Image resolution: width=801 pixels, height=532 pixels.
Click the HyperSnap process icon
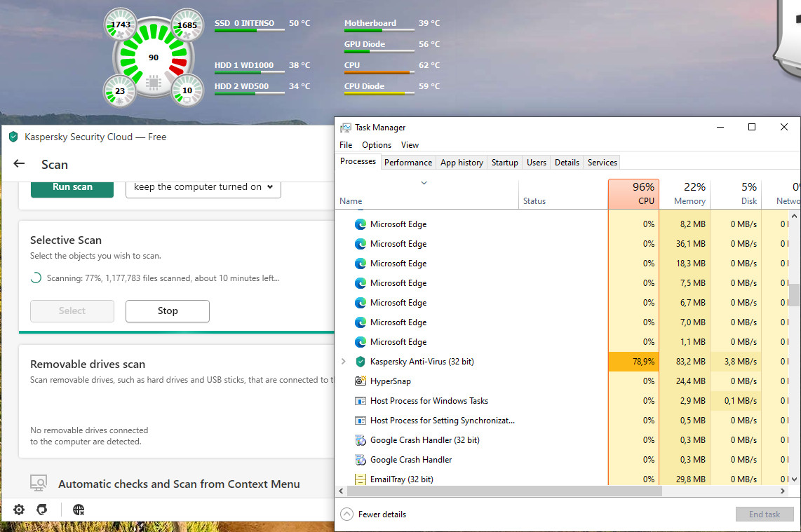[360, 381]
